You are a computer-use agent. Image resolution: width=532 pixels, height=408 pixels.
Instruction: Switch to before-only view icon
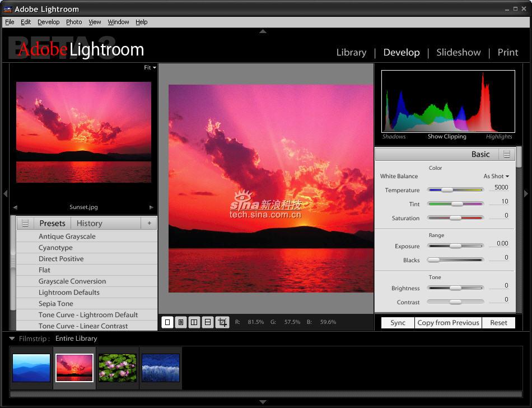pos(181,322)
